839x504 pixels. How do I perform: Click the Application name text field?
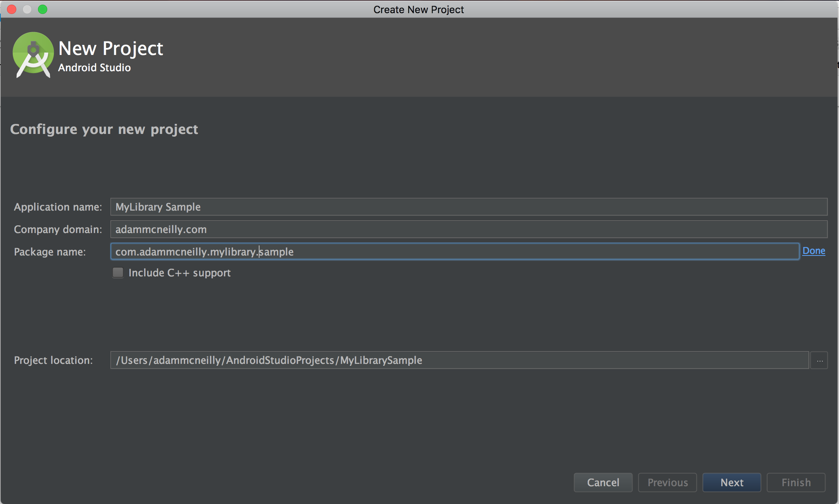click(469, 207)
